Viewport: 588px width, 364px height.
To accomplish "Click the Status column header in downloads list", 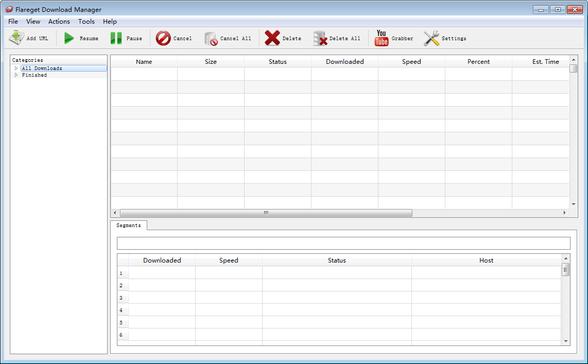I will coord(278,61).
